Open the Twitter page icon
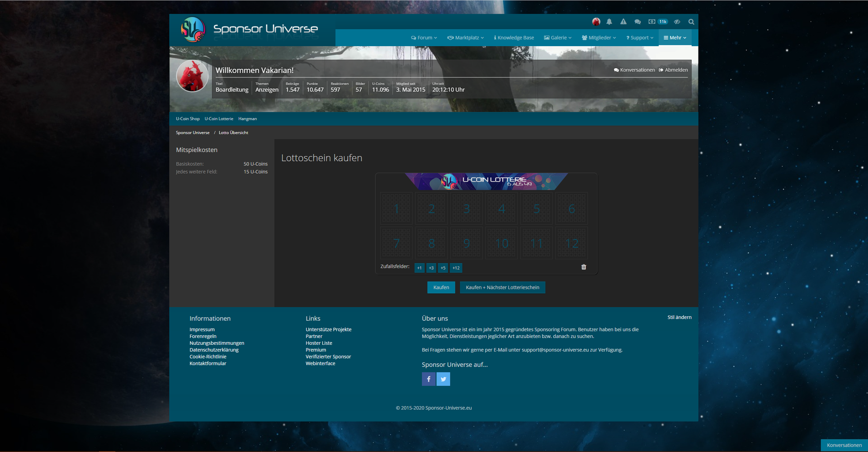Screen dimensions: 868x452 443,379
